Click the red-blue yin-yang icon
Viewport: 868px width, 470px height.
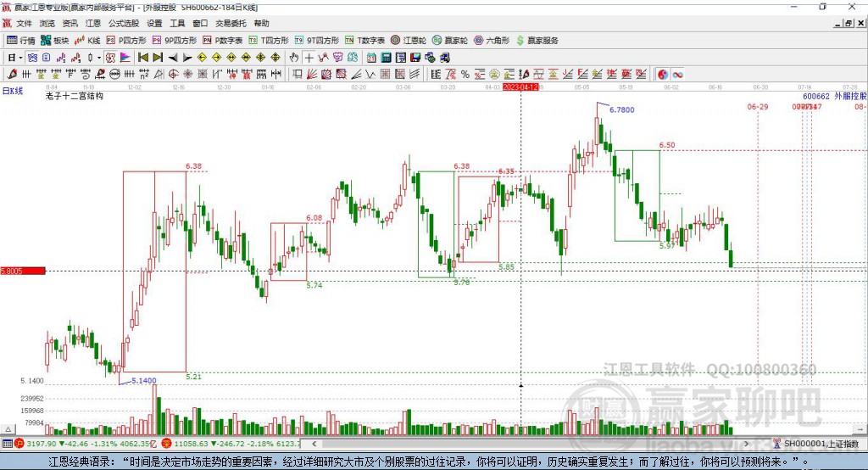pos(663,75)
